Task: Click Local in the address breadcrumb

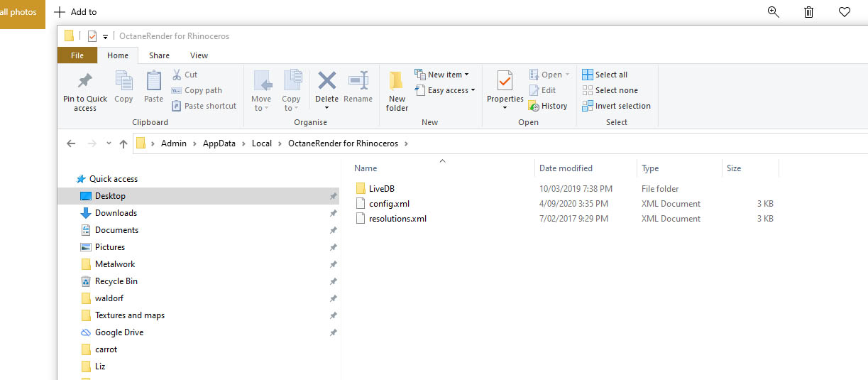Action: tap(262, 143)
